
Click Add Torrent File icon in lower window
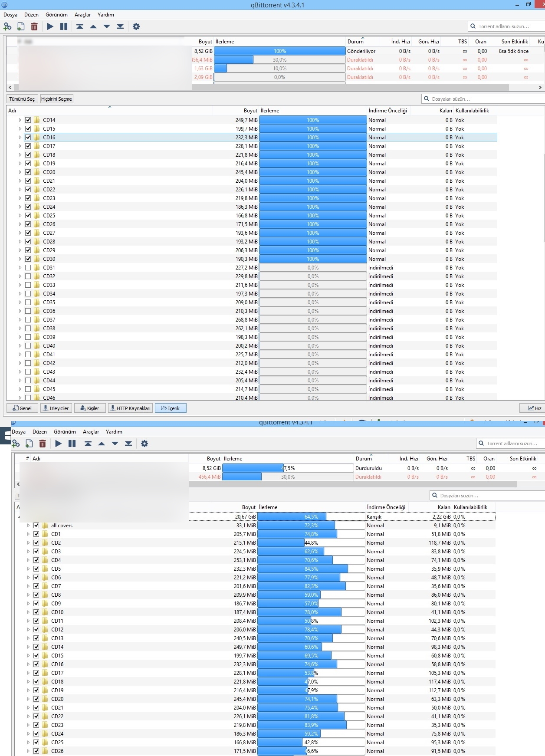point(29,444)
